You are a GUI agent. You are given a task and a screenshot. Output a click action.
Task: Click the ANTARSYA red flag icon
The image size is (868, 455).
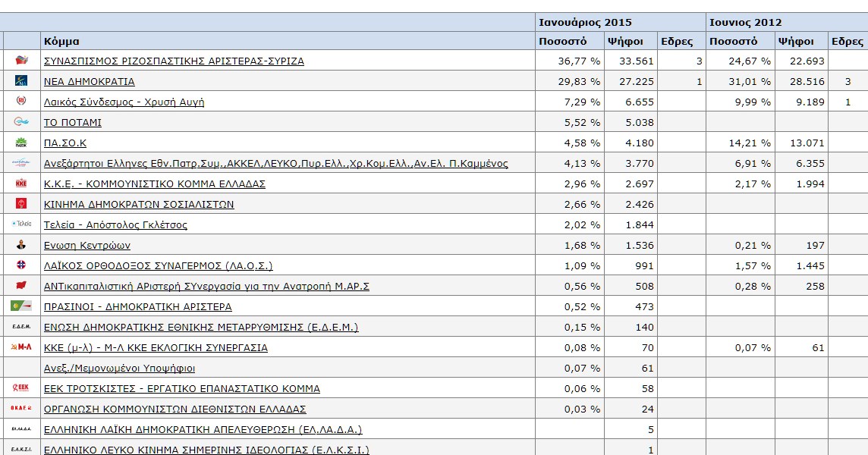[21, 285]
